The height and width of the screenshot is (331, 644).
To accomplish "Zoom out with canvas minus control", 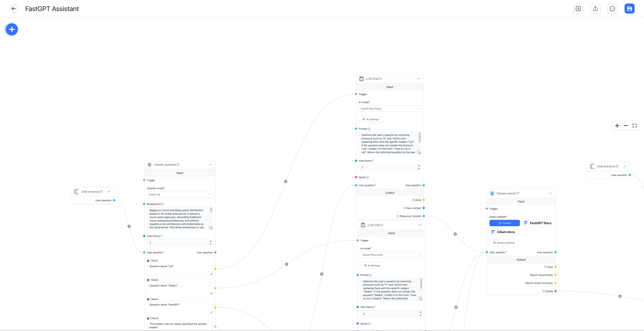I will 626,125.
